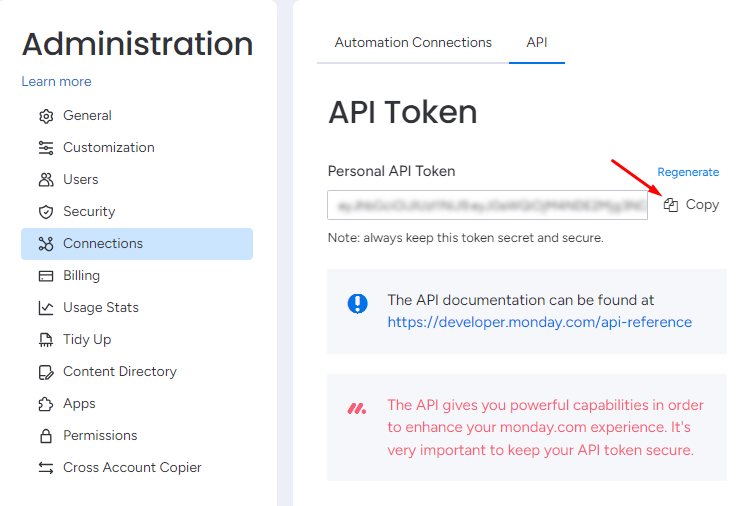Click the Billing card icon

pyautogui.click(x=45, y=276)
